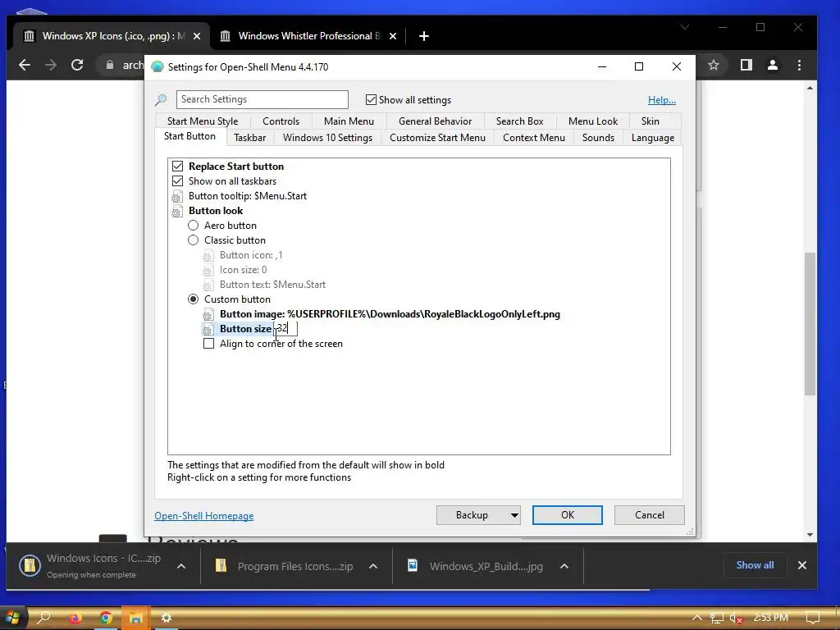Screen dimensions: 840x630
Task: Click the Button size setting icon
Action: 208,329
